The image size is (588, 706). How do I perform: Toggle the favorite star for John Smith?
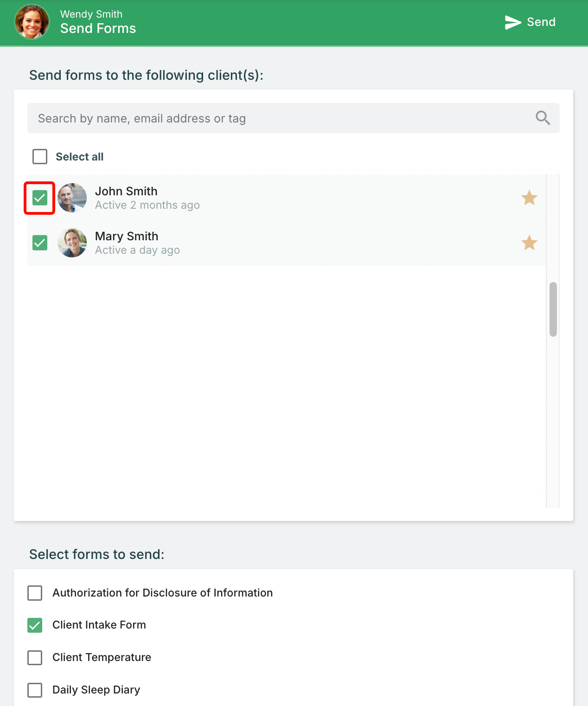click(x=529, y=198)
